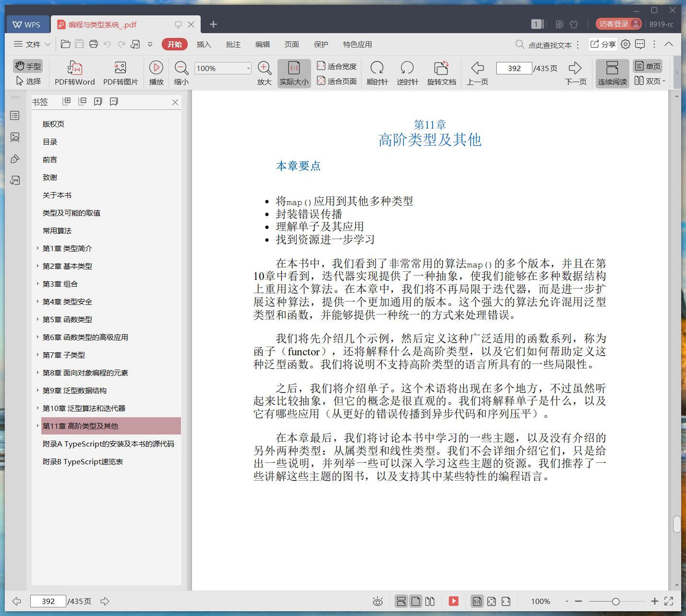Expand all bookmarks icon
This screenshot has width=686, height=616.
(x=67, y=101)
